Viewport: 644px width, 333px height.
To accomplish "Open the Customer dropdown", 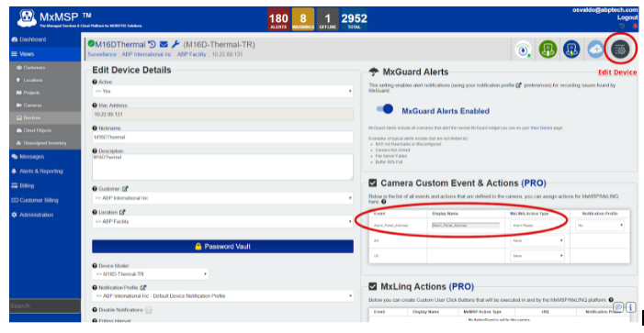I will [x=222, y=198].
